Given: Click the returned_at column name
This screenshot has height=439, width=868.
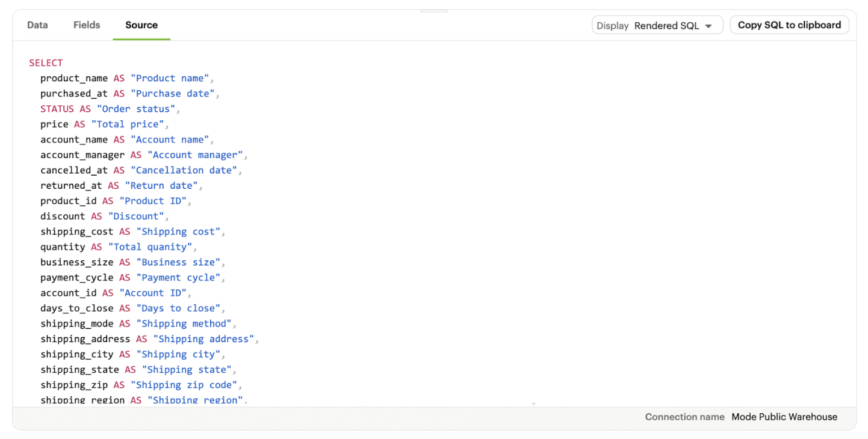Looking at the screenshot, I should pyautogui.click(x=71, y=186).
